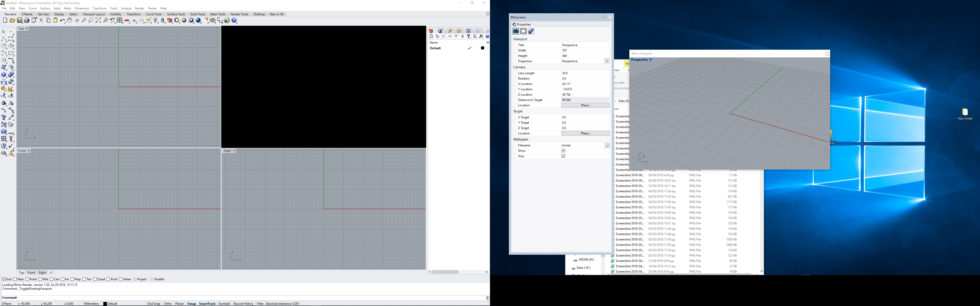Click the Undo arrow icon
The image size is (980, 306).
coord(62,20)
